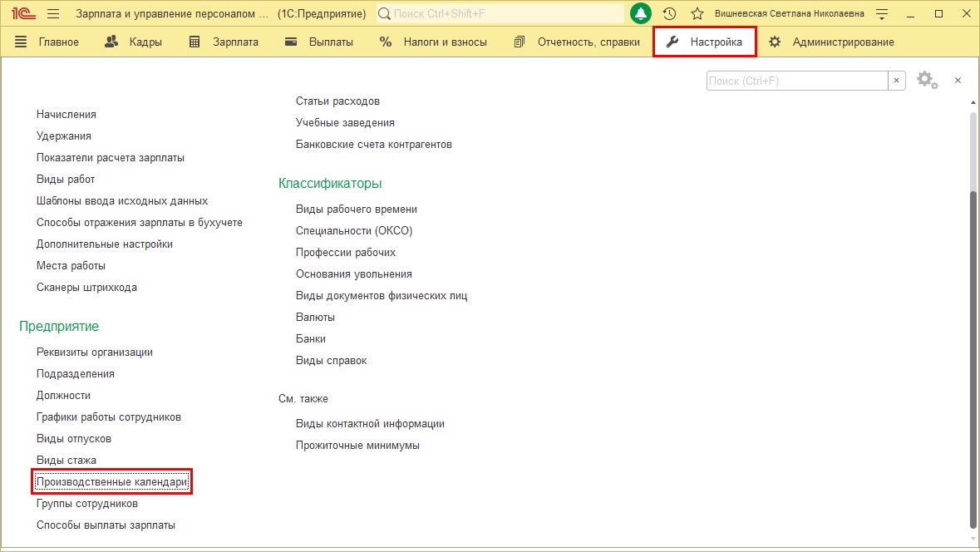Open Специальности (ОКСО)

click(354, 230)
